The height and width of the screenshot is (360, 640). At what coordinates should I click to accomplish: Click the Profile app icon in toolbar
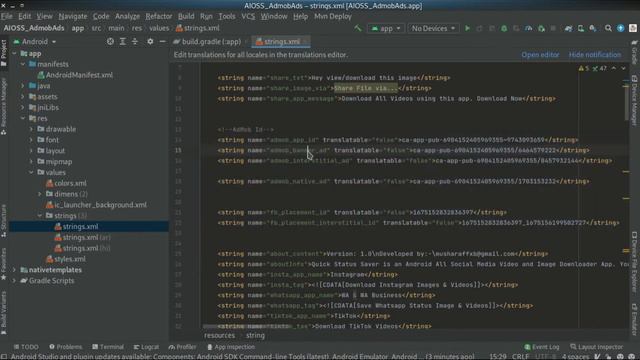click(x=529, y=28)
